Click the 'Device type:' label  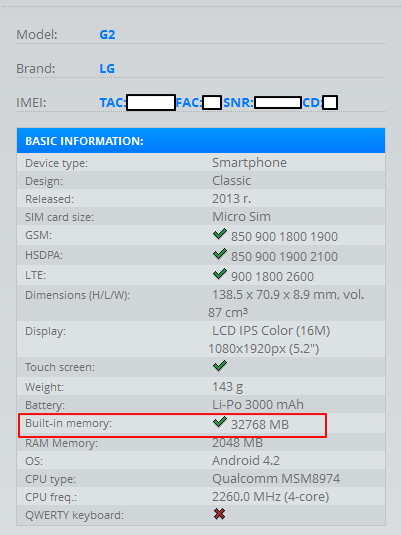click(x=56, y=163)
